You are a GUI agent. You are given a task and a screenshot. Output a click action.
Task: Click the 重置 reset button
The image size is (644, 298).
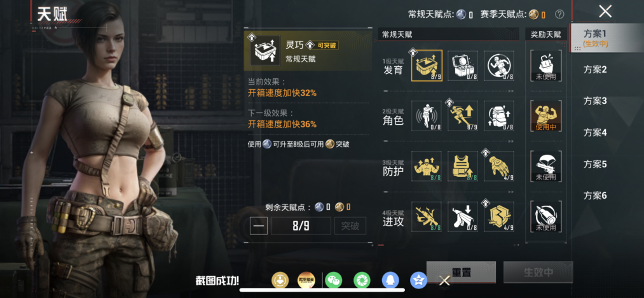462,272
